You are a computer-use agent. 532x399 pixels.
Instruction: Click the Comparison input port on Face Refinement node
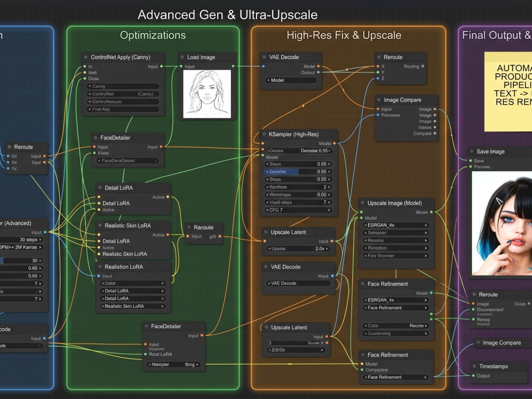pyautogui.click(x=362, y=370)
